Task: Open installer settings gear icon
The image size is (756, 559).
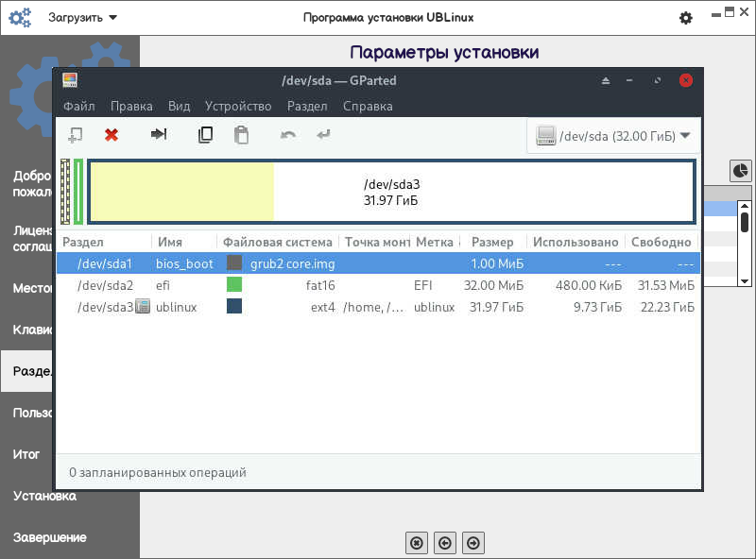Action: coord(686,18)
